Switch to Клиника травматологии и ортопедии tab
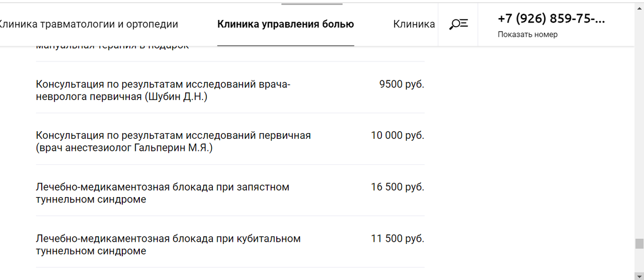Screen dimensions: 644x280 point(88,24)
